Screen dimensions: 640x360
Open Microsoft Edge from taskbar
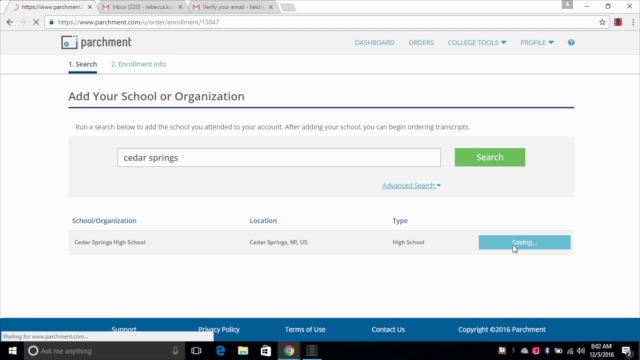click(220, 351)
